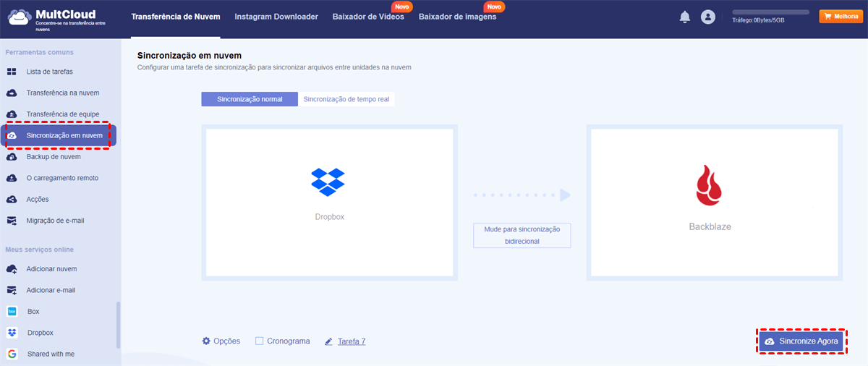Viewport: 868px width, 366px height.
Task: Click the Box service icon in sidebar
Action: coord(12,311)
